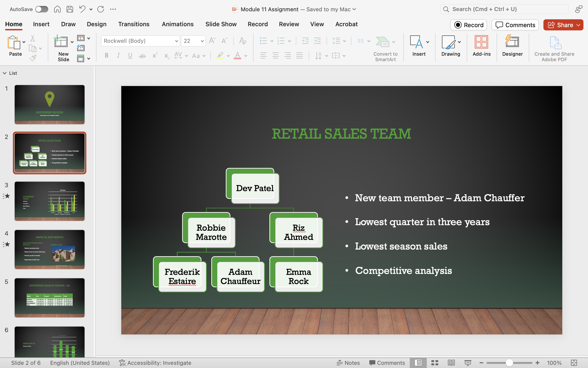Switch to Reading view
Screen dimensions: 588x368
point(451,363)
